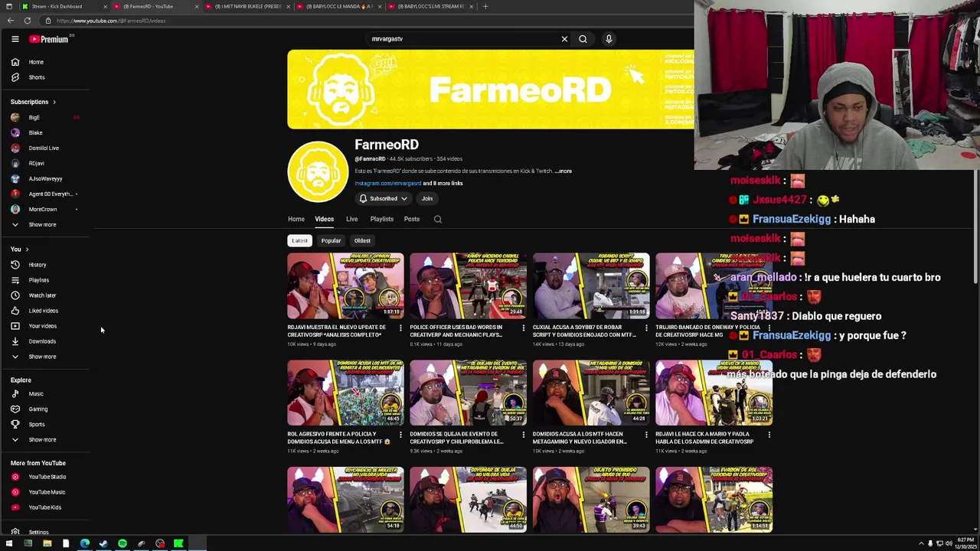The image size is (980, 551).
Task: Open the Subscribed notification dropdown
Action: point(384,199)
